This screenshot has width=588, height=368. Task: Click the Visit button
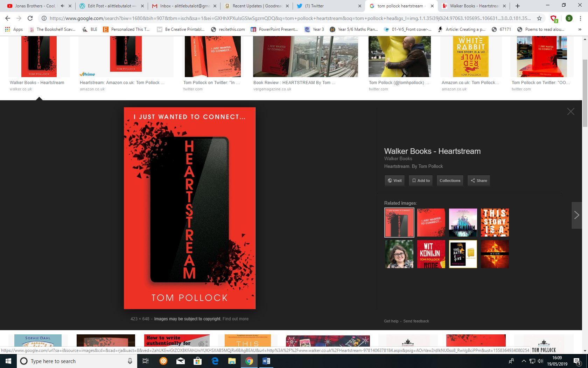click(x=394, y=180)
